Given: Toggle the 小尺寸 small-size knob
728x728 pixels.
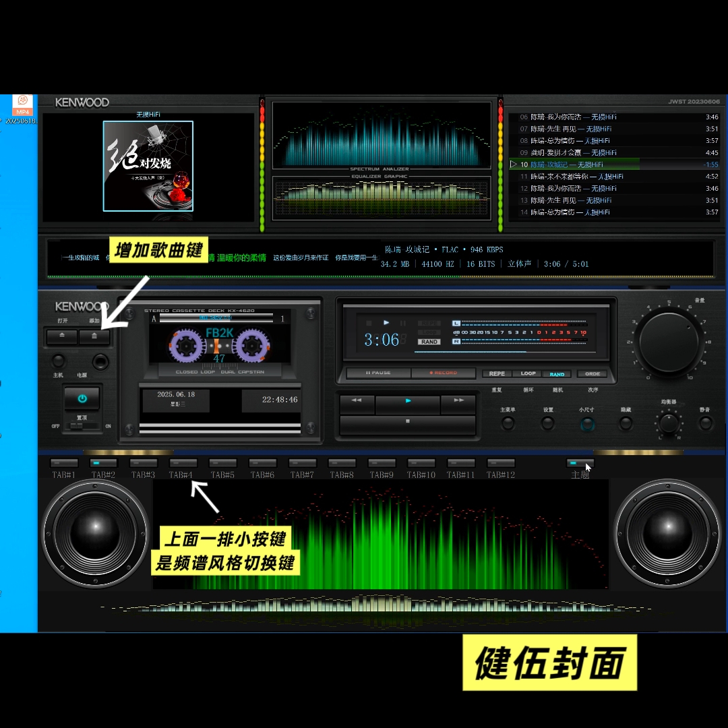Looking at the screenshot, I should (x=587, y=423).
